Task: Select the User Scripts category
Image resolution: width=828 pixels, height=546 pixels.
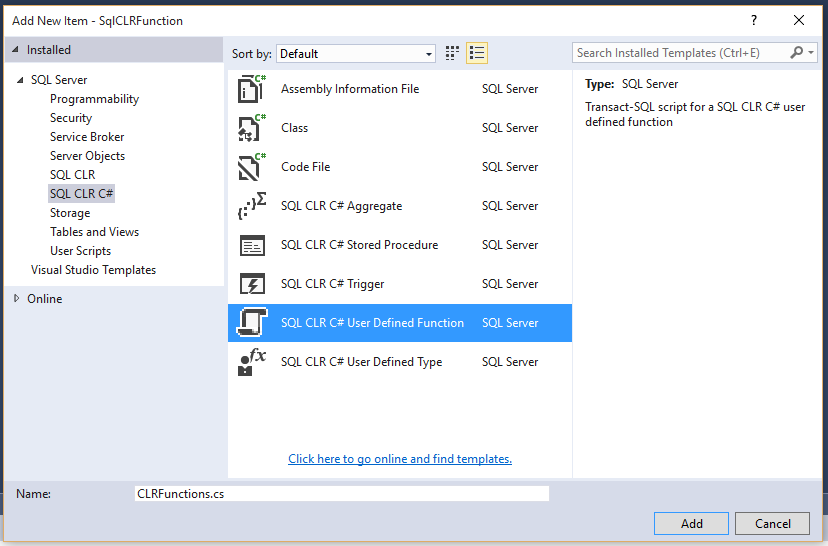Action: [x=80, y=251]
